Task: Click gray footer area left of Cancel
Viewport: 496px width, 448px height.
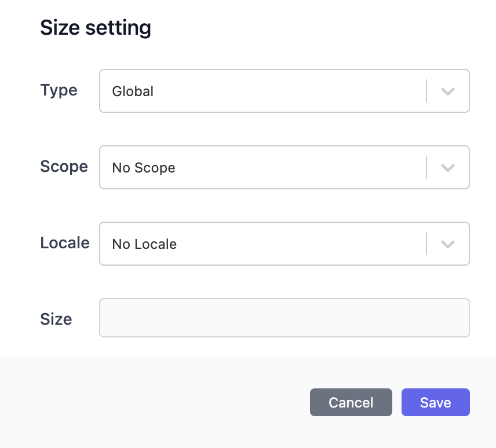Action: 155,402
